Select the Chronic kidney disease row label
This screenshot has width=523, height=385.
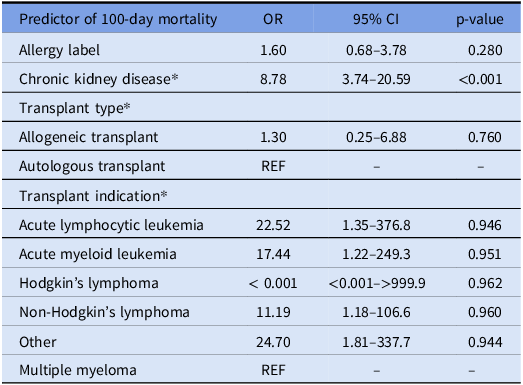[98, 79]
